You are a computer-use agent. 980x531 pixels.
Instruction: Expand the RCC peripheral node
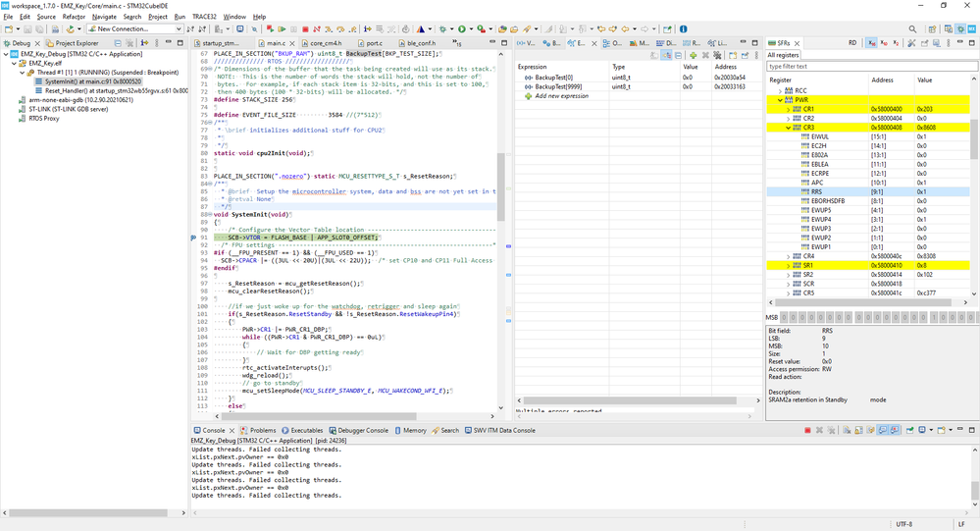tap(779, 90)
